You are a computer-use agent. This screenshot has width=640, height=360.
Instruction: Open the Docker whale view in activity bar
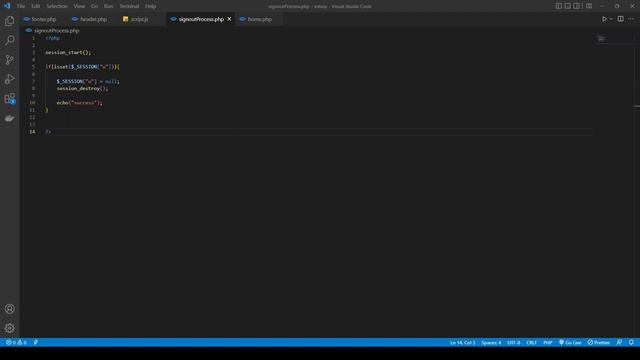point(9,118)
